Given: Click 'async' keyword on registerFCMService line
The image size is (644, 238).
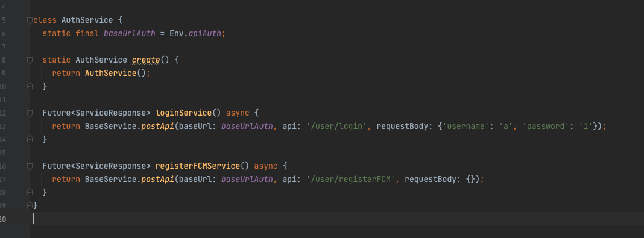Looking at the screenshot, I should (x=266, y=166).
